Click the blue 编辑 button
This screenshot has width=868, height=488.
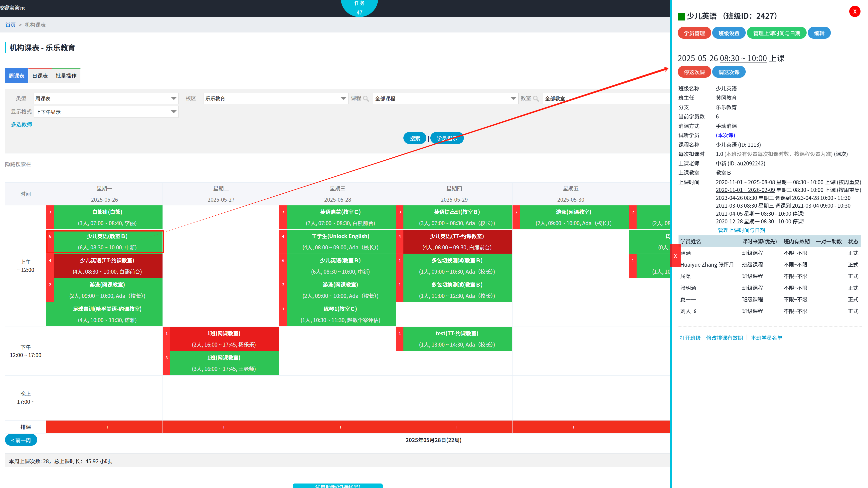tap(819, 33)
